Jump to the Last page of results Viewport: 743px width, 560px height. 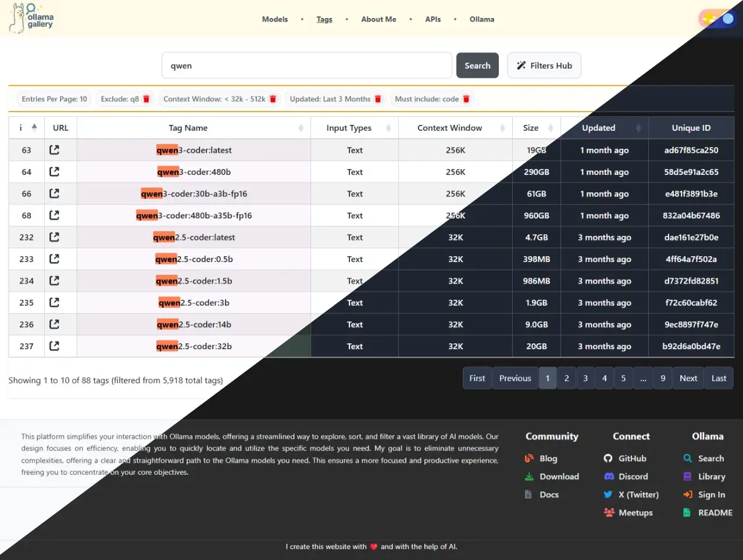pos(719,378)
